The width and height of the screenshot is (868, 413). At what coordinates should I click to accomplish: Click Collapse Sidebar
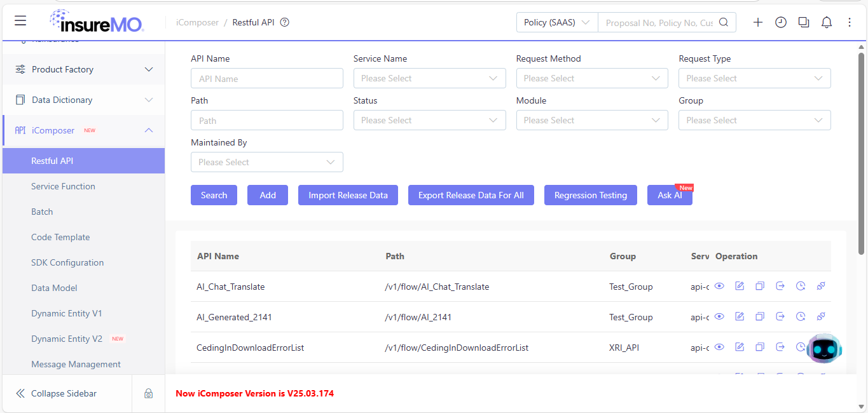[57, 393]
